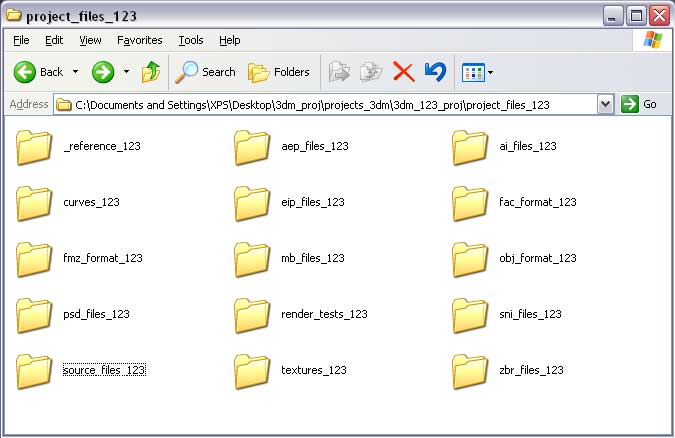This screenshot has width=675, height=438.
Task: Open the Views dropdown button
Action: tap(477, 72)
